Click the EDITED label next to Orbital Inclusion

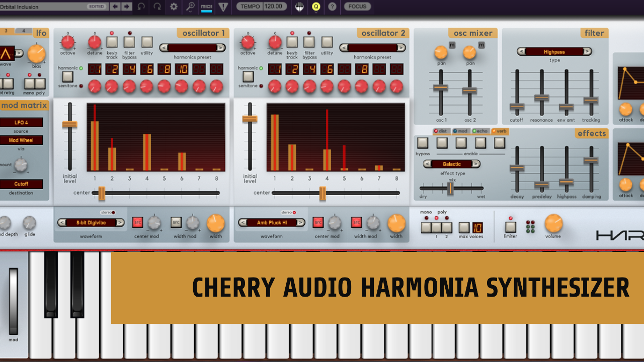pyautogui.click(x=96, y=7)
